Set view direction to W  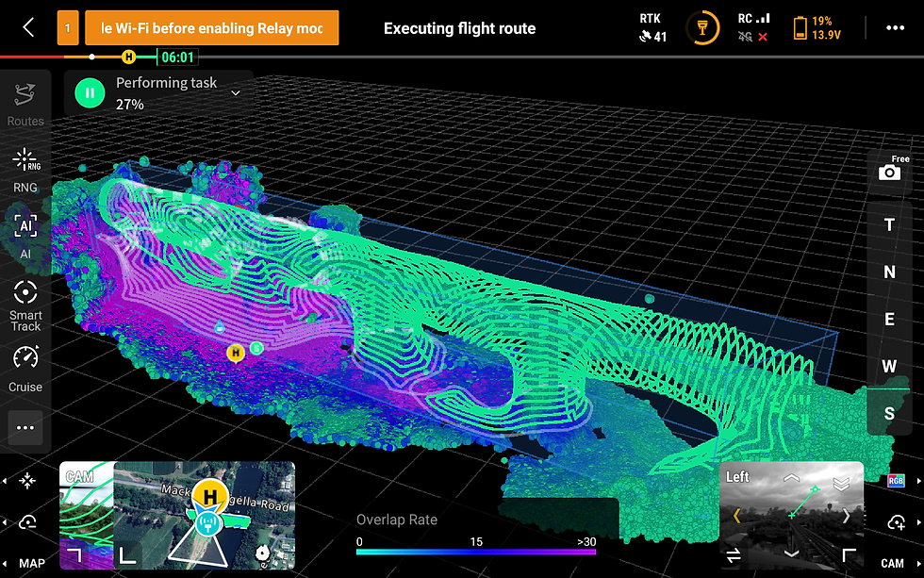click(x=889, y=366)
